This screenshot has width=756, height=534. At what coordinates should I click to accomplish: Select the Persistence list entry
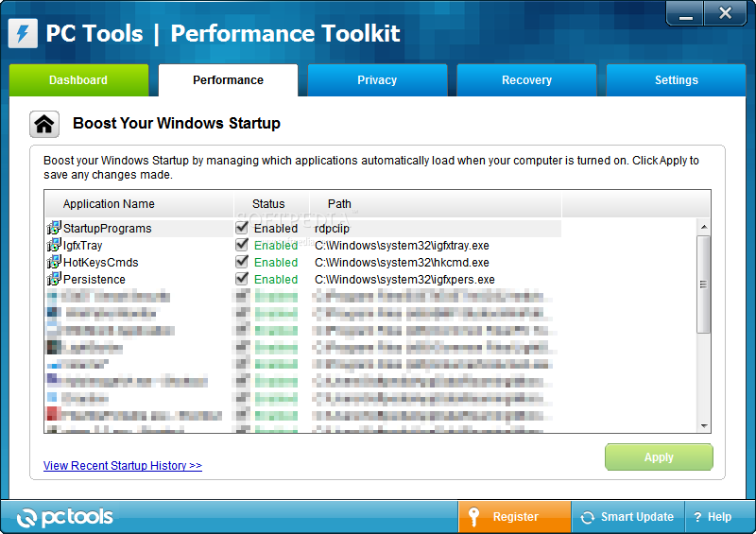tap(303, 280)
